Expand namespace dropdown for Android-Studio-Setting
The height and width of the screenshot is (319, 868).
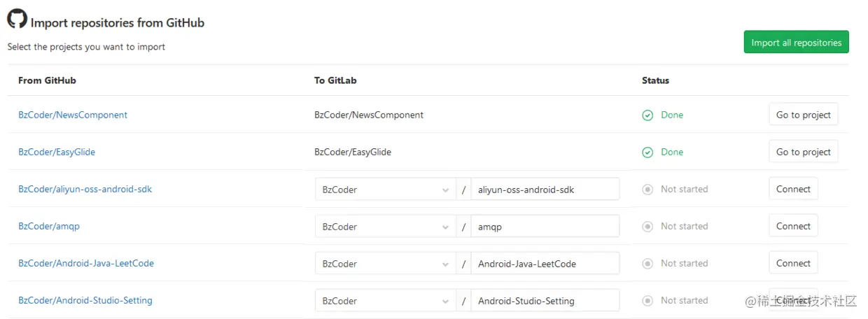pyautogui.click(x=384, y=301)
